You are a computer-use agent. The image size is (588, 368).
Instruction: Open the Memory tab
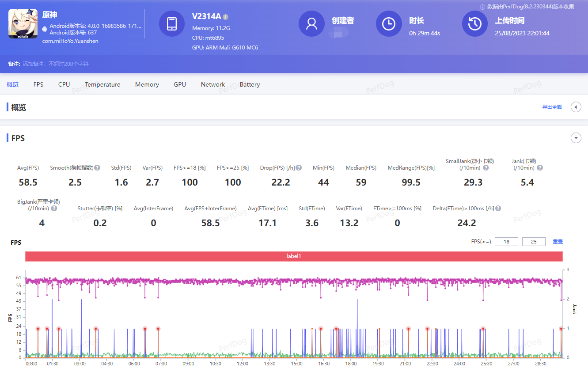point(147,84)
